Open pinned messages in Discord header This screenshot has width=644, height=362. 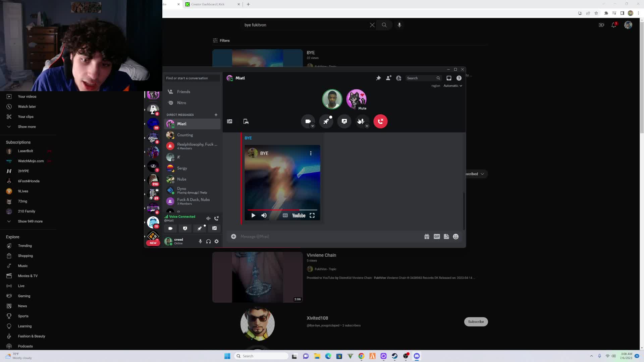click(378, 78)
